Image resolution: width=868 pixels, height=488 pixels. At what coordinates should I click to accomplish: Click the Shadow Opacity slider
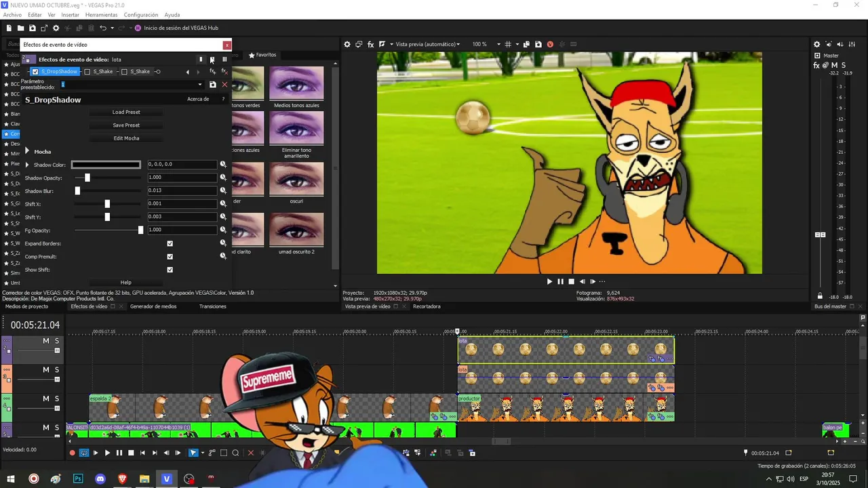click(x=108, y=178)
